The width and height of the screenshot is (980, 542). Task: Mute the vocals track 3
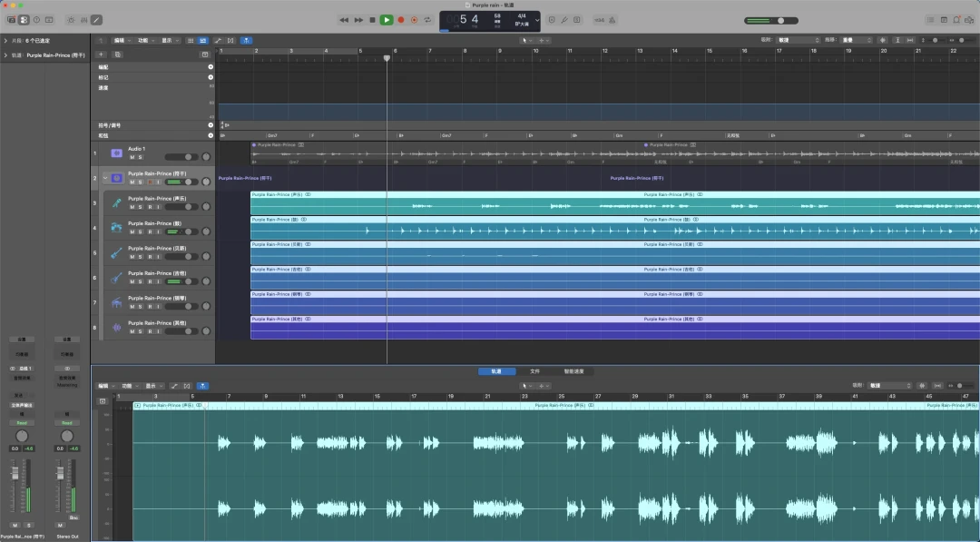132,207
